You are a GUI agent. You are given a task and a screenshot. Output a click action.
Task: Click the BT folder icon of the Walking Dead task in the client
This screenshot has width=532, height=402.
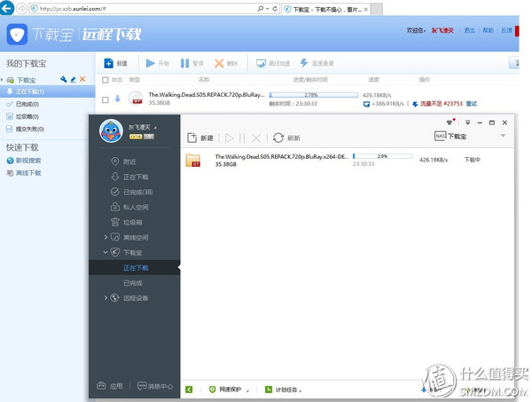click(x=193, y=161)
